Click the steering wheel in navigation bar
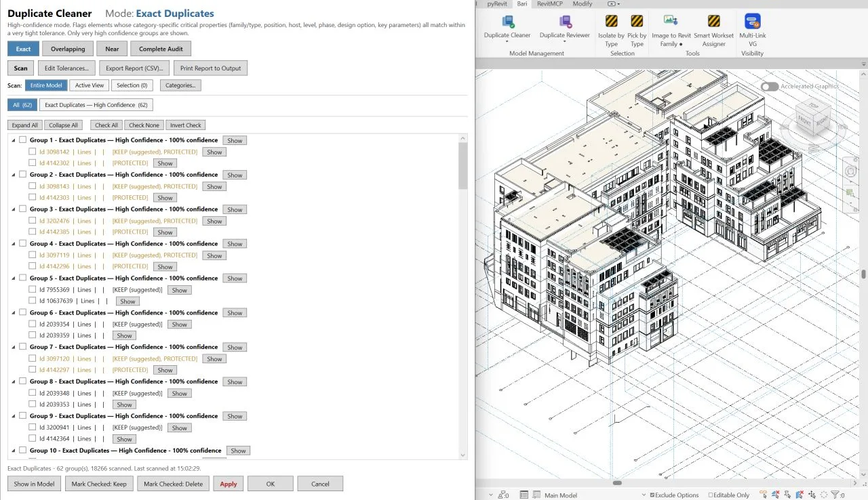Screen dimensions: 868x500 (x=850, y=171)
